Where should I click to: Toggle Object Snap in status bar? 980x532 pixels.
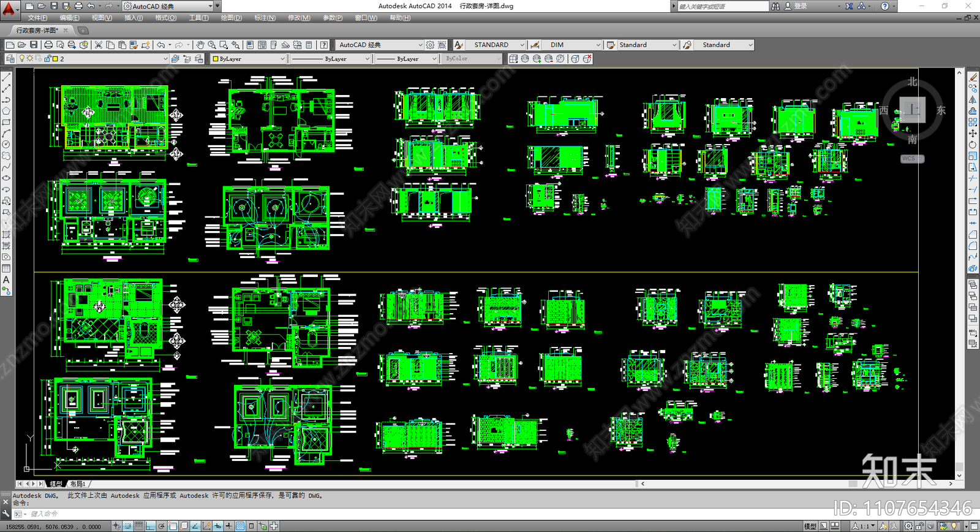(173, 526)
